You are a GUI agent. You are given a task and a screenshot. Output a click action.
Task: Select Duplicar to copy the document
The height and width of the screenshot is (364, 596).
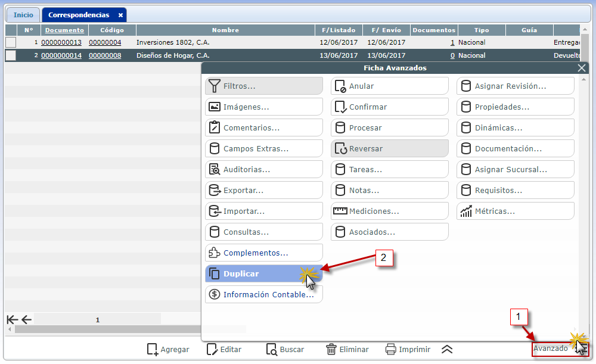[264, 273]
